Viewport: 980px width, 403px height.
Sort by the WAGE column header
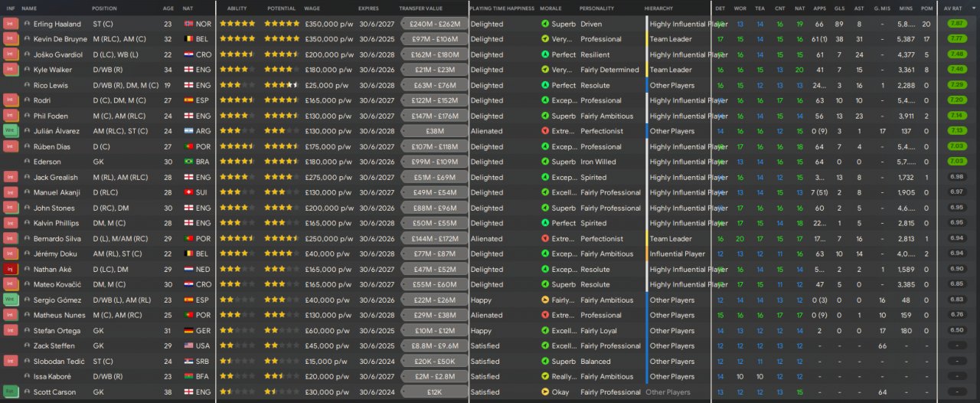(x=312, y=8)
